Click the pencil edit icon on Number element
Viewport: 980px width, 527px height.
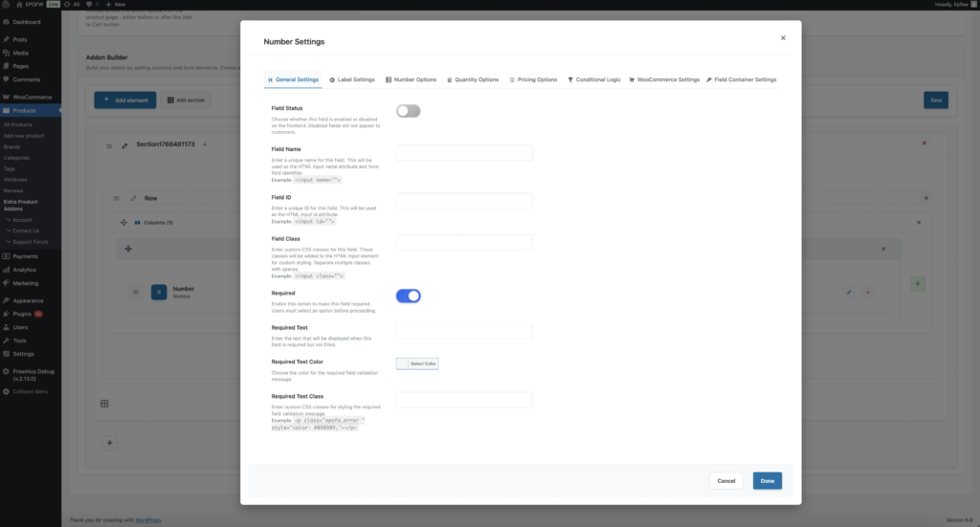[848, 292]
